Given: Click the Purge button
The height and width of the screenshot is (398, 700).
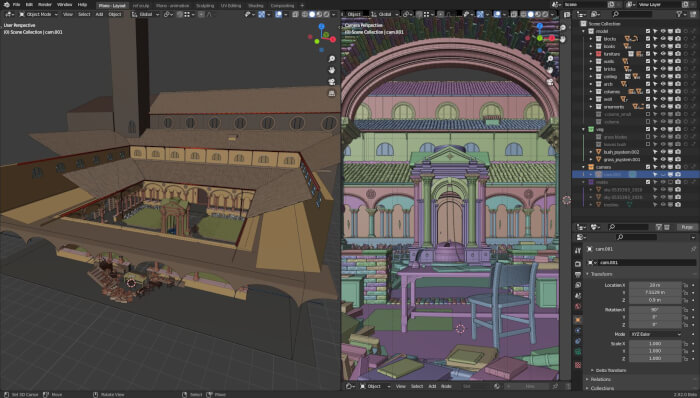Looking at the screenshot, I should point(687,227).
